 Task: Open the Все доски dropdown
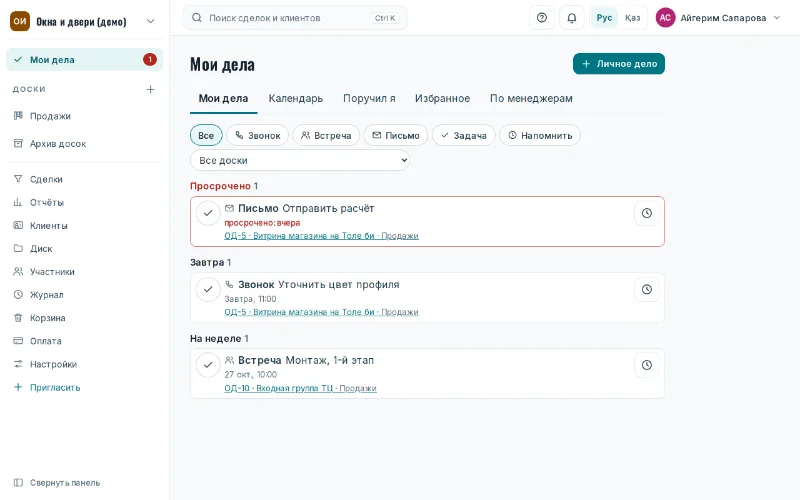click(x=300, y=160)
